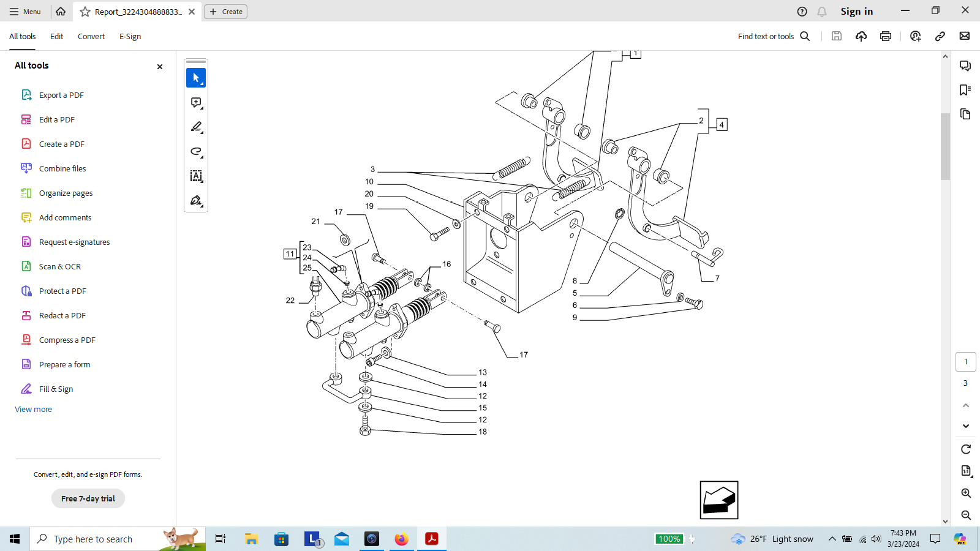
Task: Close the All tools panel
Action: pos(160,66)
